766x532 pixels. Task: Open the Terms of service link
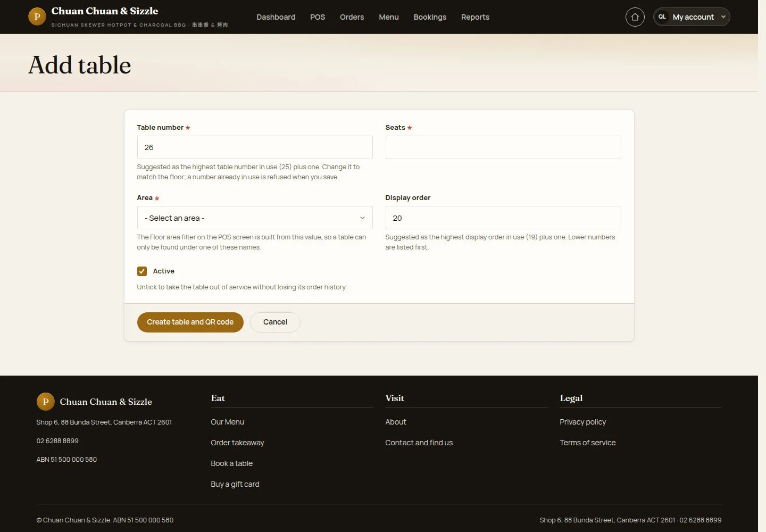tap(587, 443)
